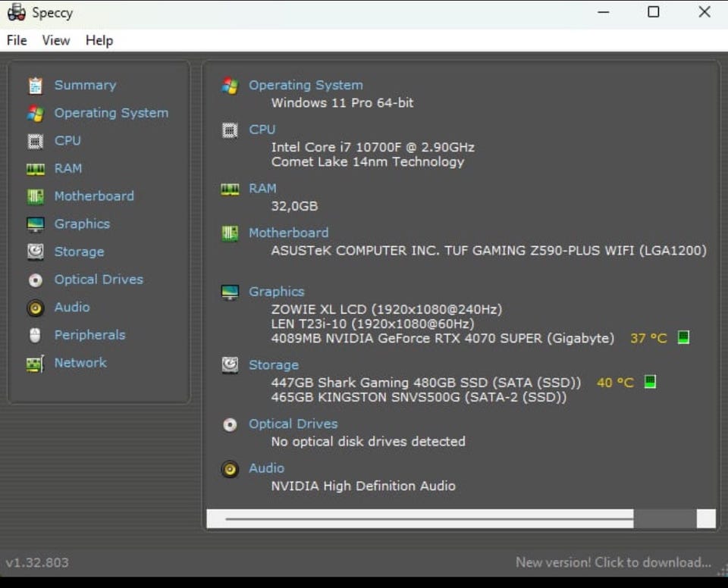Click the RAM icon in summary panel
The height and width of the screenshot is (588, 728).
pos(230,189)
